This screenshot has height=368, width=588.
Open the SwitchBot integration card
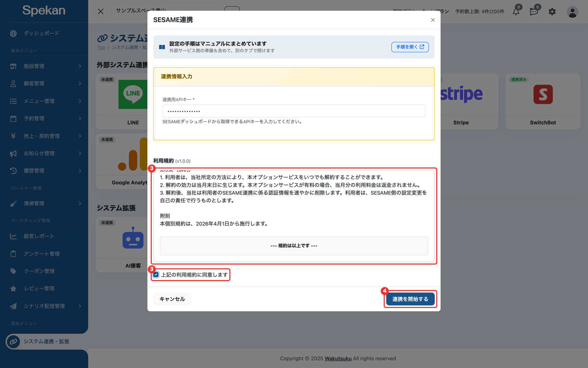click(543, 101)
